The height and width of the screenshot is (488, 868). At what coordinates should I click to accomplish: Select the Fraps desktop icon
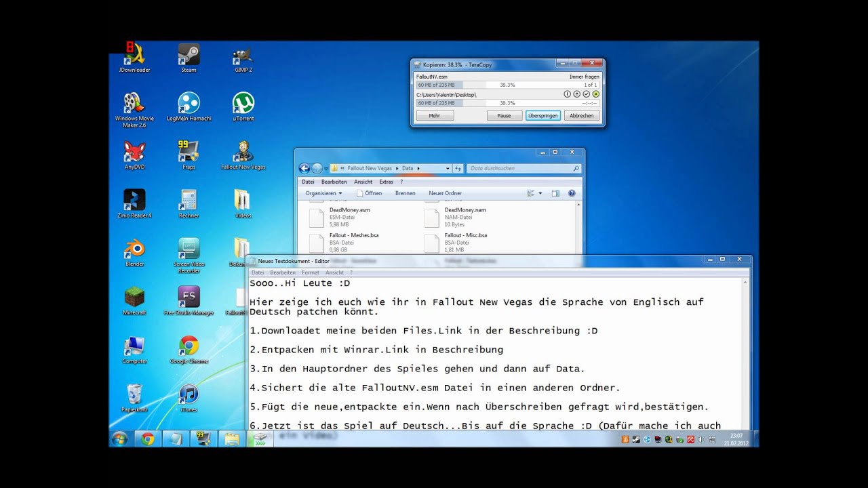[189, 155]
